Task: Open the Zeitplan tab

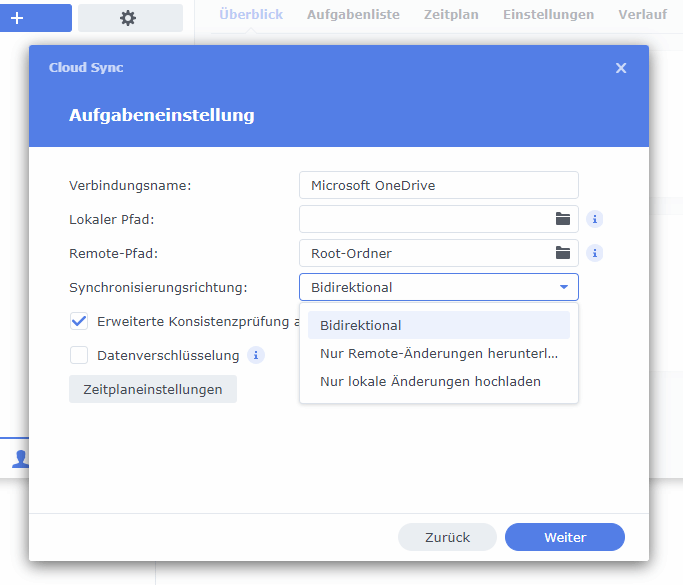Action: coord(451,15)
